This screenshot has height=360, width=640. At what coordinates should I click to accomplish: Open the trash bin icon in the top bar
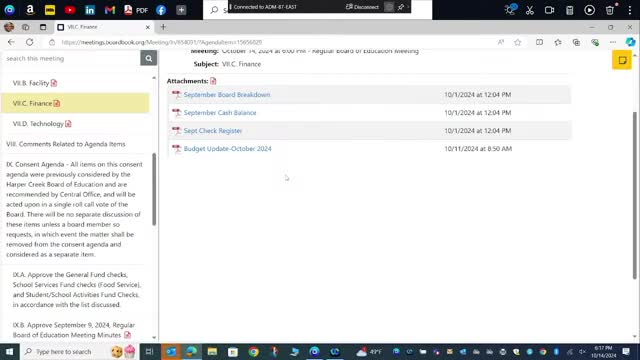(610, 10)
